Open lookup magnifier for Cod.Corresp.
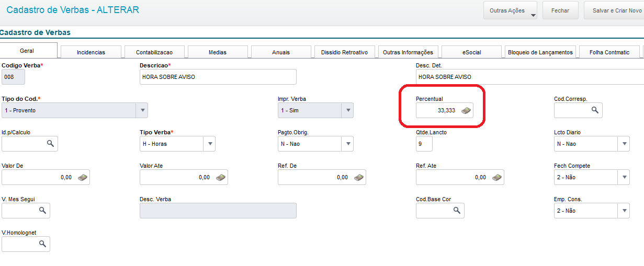This screenshot has height=266, width=644. (595, 110)
